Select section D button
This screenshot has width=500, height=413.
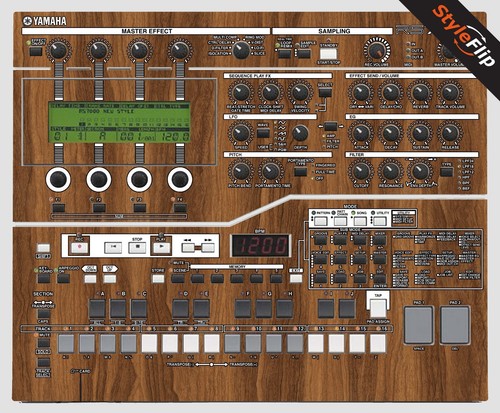point(181,308)
